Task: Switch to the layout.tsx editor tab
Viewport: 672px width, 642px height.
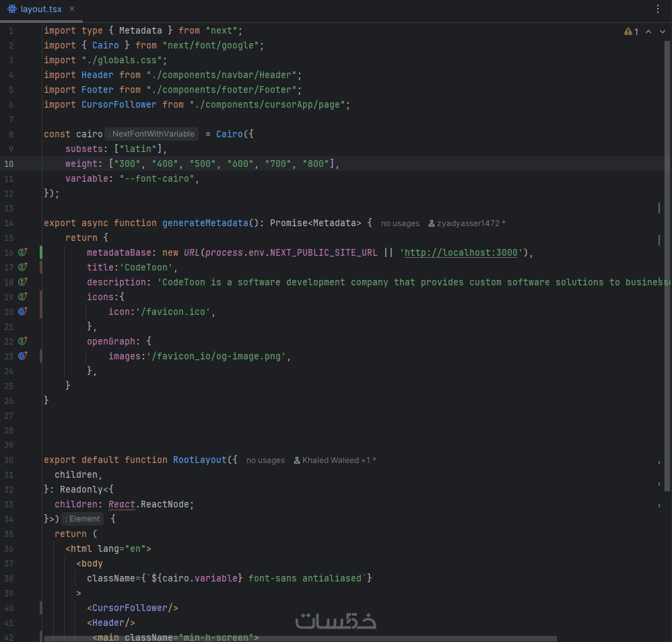Action: tap(40, 9)
